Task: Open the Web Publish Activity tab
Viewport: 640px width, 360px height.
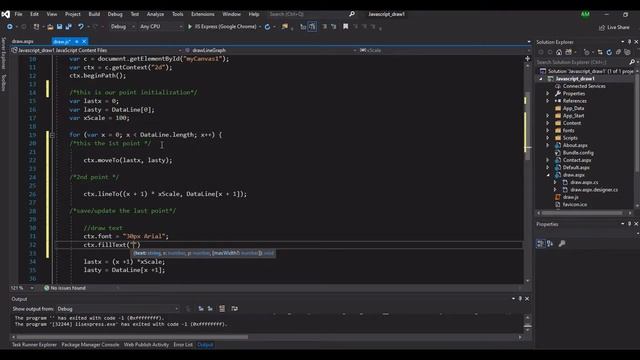Action: [146, 345]
